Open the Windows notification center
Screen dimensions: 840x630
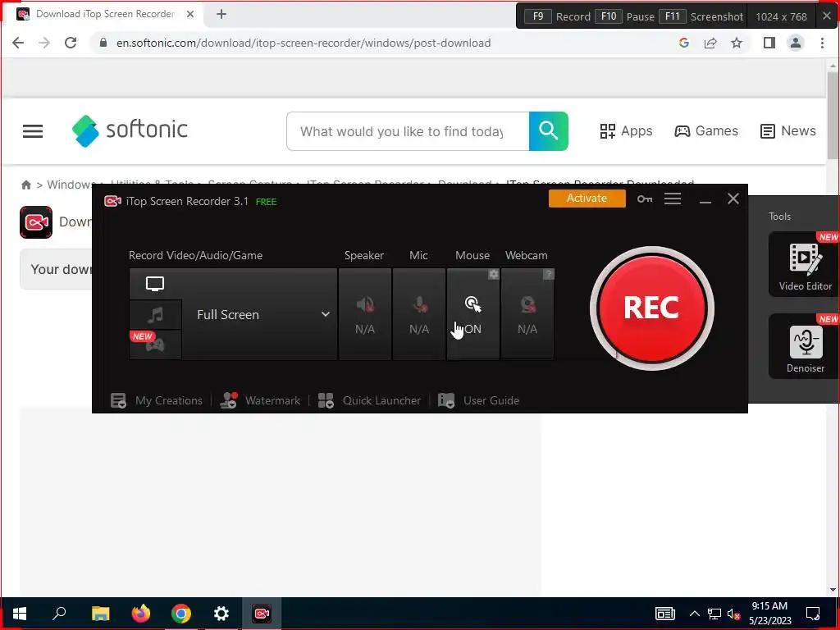click(x=813, y=614)
